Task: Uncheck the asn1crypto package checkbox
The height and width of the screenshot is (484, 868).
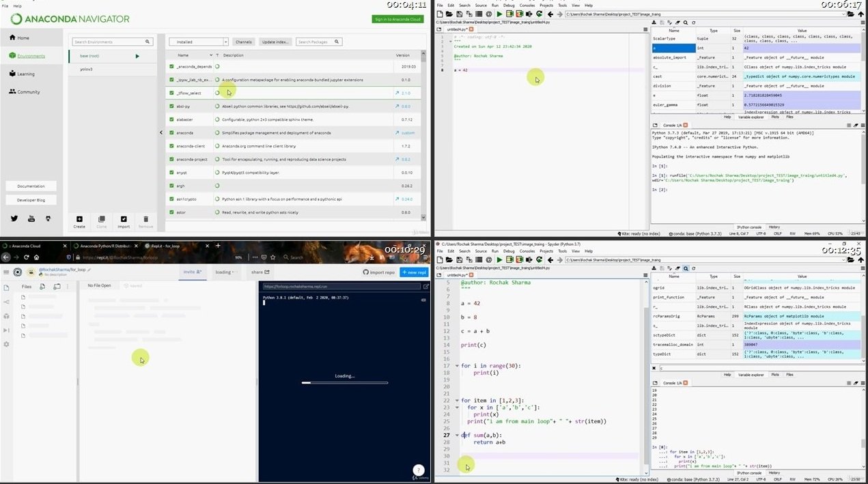Action: coord(171,199)
